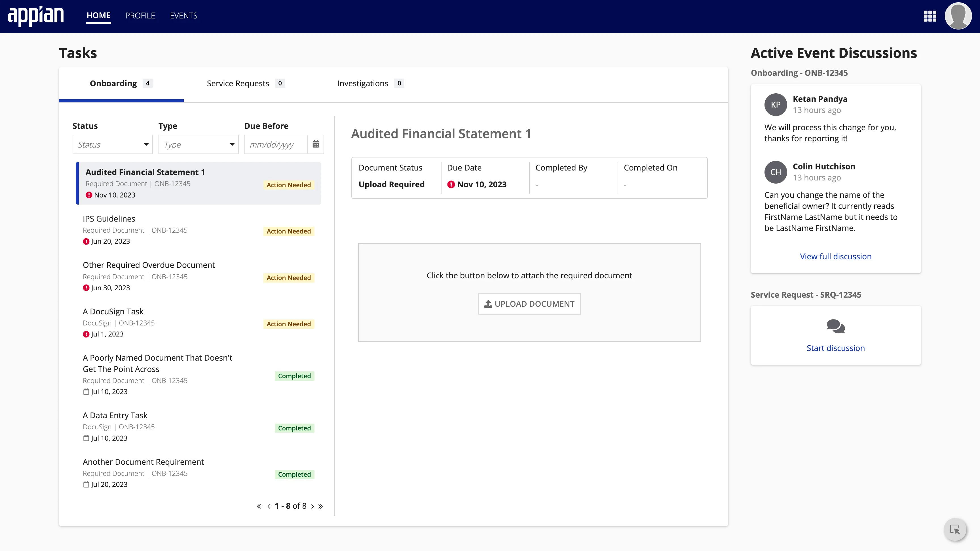Click the chat bubbles discussion icon
Screen dimensions: 980x551
pyautogui.click(x=835, y=327)
